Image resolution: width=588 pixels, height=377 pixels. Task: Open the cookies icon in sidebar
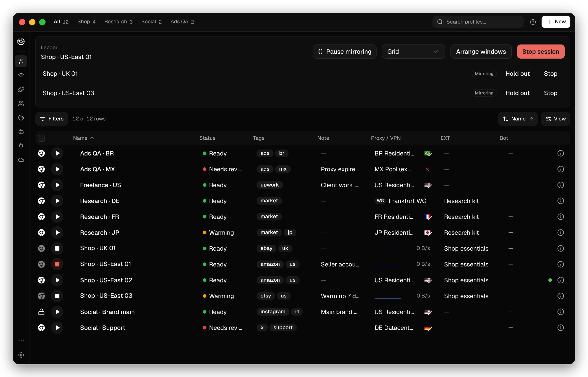21,118
